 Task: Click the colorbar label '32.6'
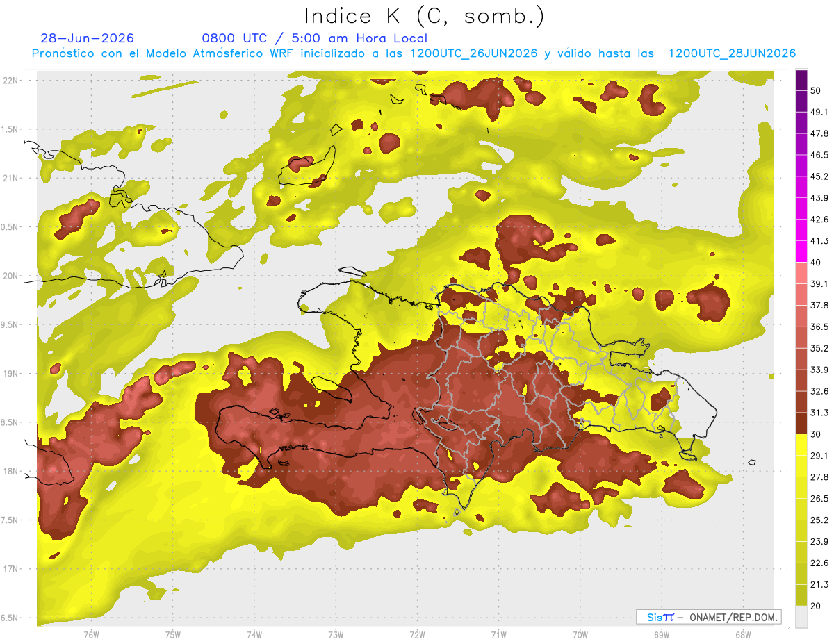click(x=819, y=391)
